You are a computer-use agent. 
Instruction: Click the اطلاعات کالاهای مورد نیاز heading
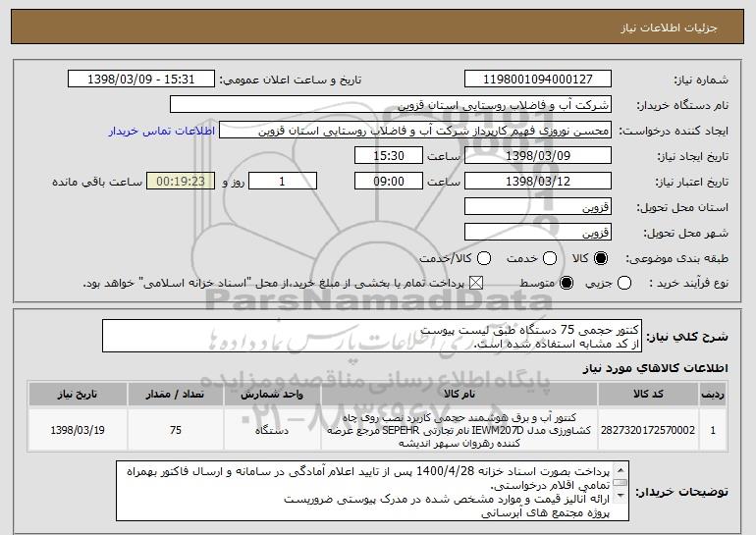point(655,368)
